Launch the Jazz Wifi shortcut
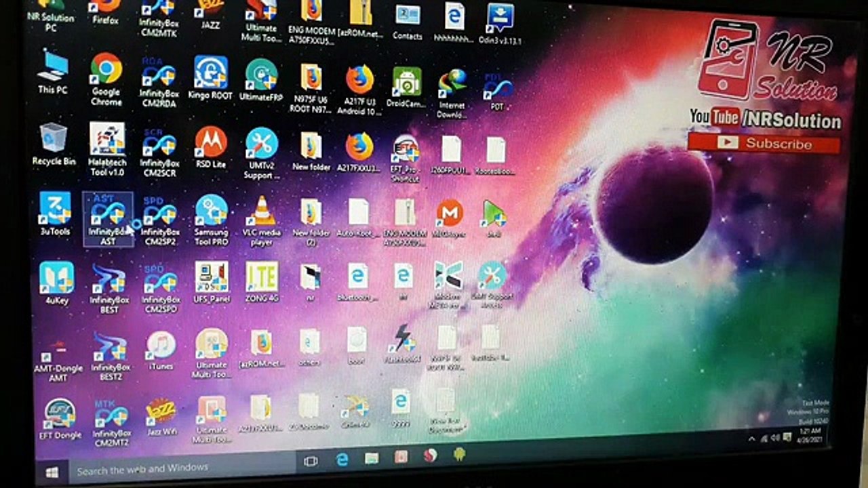The height and width of the screenshot is (488, 868). pyautogui.click(x=161, y=418)
